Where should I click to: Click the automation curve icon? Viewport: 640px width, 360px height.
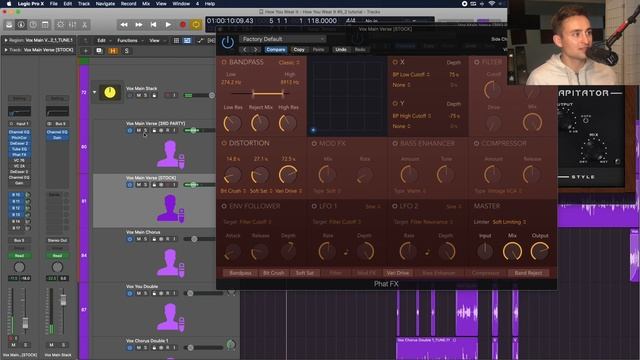point(200,40)
